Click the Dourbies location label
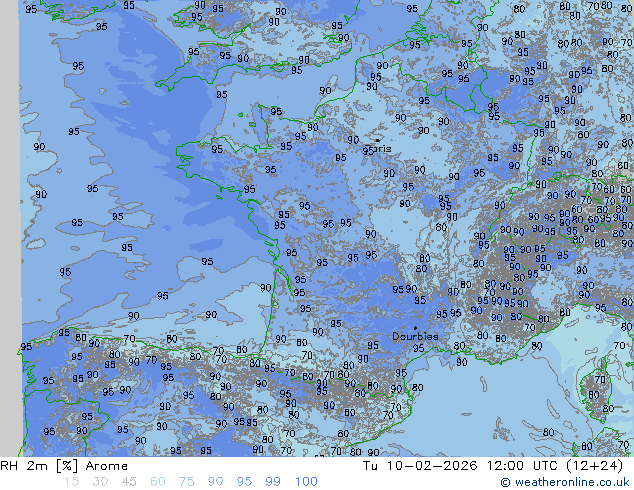The width and height of the screenshot is (634, 490). [x=415, y=336]
